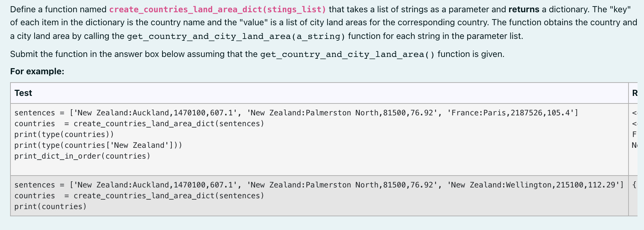Click the get_country_and_city_land_area(a_string) code text
Image resolution: width=644 pixels, height=230 pixels.
pyautogui.click(x=236, y=36)
